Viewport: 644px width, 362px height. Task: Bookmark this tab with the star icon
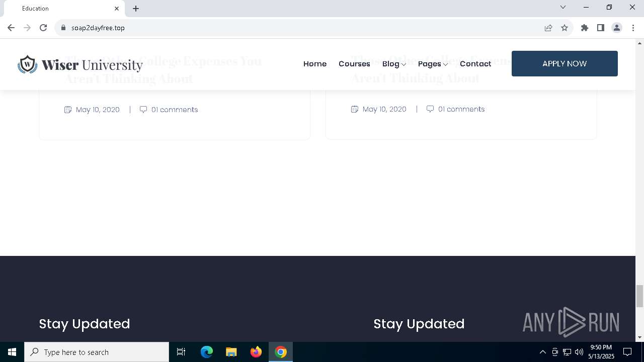(565, 28)
